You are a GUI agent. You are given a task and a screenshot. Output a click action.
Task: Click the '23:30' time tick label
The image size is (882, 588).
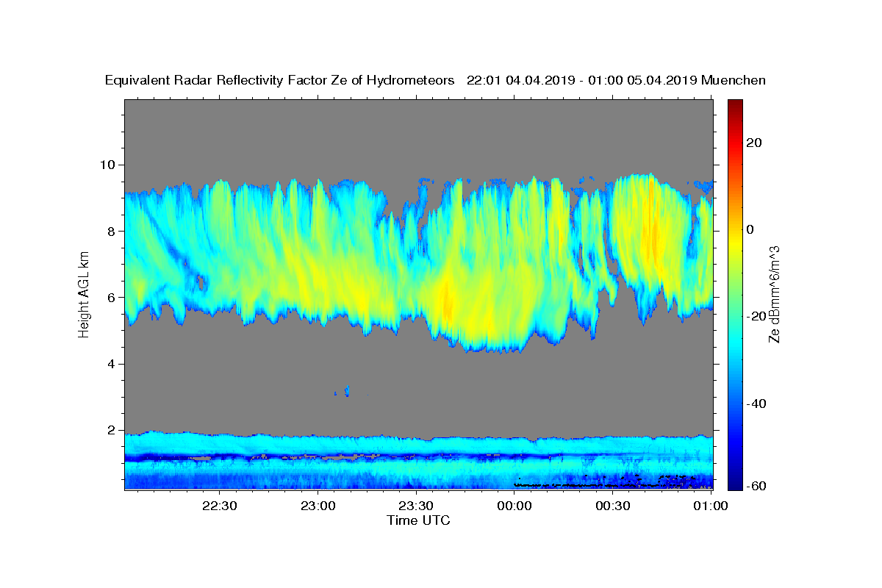point(416,506)
